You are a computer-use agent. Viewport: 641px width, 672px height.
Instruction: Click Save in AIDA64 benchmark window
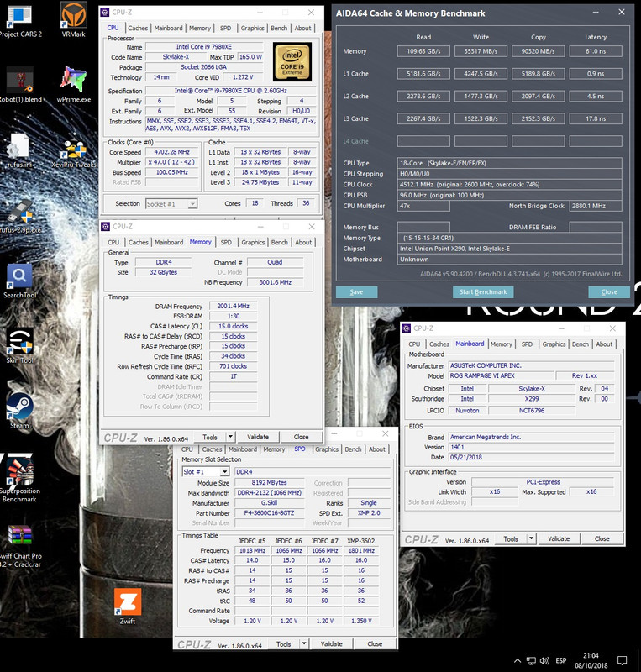pos(356,291)
